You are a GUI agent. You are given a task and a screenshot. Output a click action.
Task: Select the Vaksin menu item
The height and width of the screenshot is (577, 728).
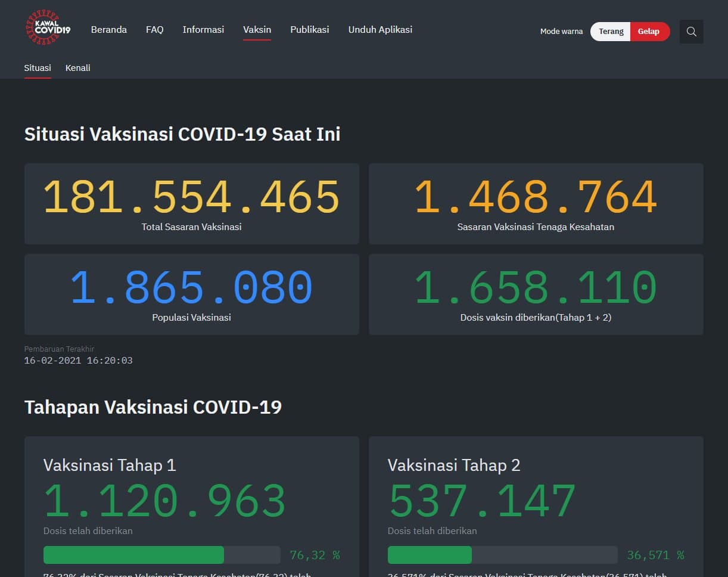point(257,29)
